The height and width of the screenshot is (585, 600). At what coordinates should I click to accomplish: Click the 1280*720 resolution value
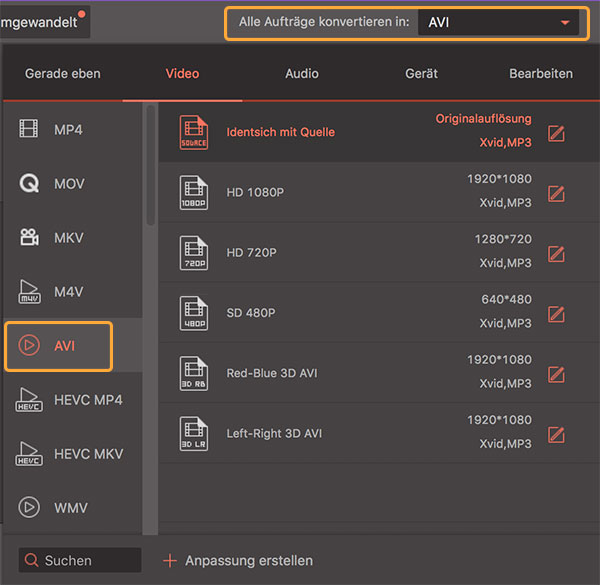click(x=503, y=239)
